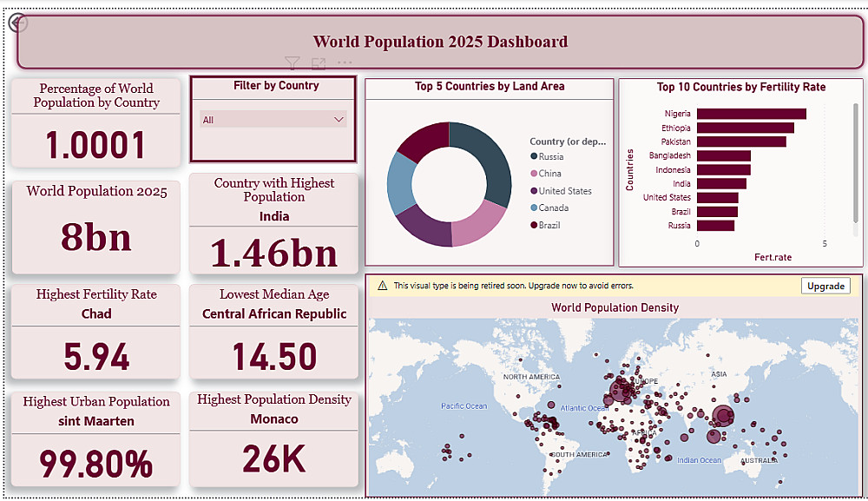Click the fertility chart vertical scrollbar

click(856, 163)
